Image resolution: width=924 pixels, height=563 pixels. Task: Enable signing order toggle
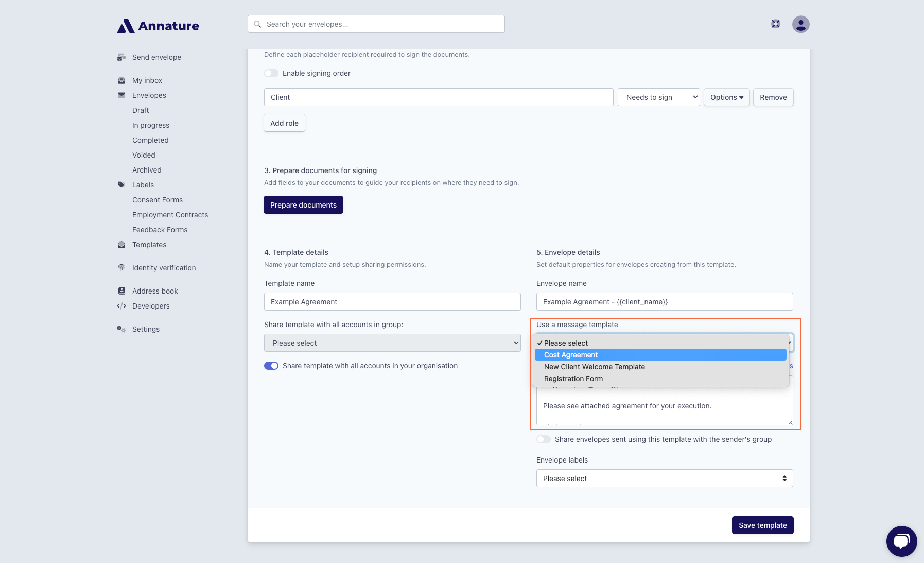click(271, 73)
